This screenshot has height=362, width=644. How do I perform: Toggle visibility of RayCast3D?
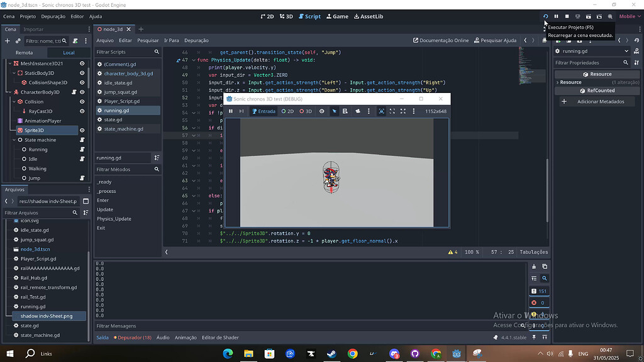tap(82, 111)
